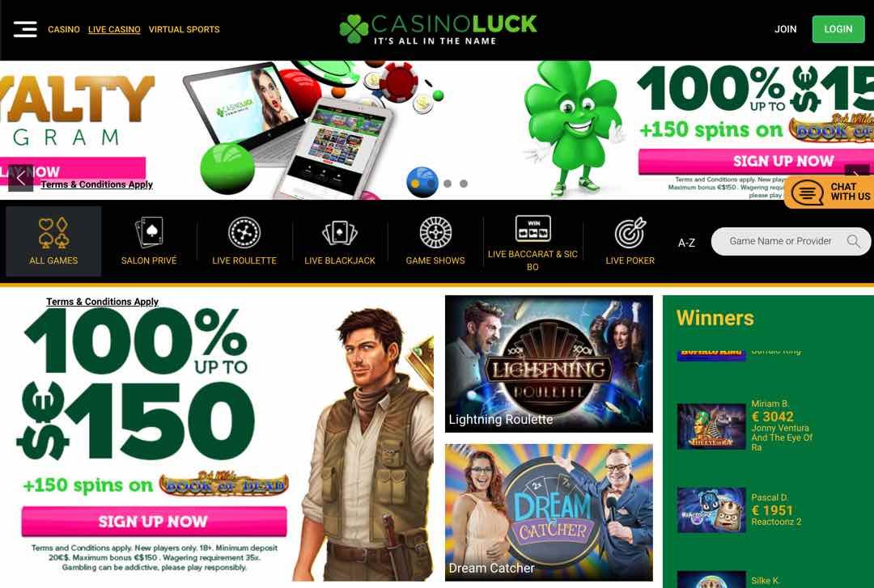Switch to the Casino menu tab
Screen dimensions: 874x588
click(x=64, y=30)
